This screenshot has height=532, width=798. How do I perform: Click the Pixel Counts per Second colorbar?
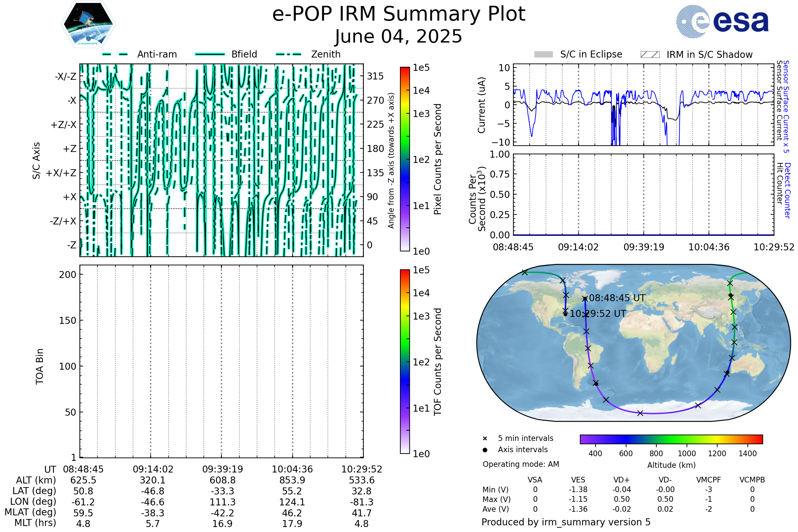point(405,159)
